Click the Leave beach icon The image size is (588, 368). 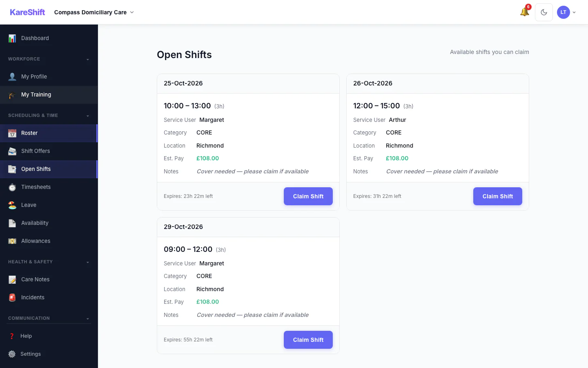coord(12,205)
